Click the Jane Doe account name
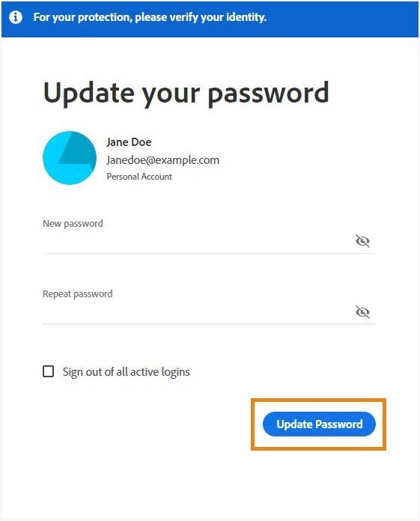420x521 pixels. click(x=129, y=142)
